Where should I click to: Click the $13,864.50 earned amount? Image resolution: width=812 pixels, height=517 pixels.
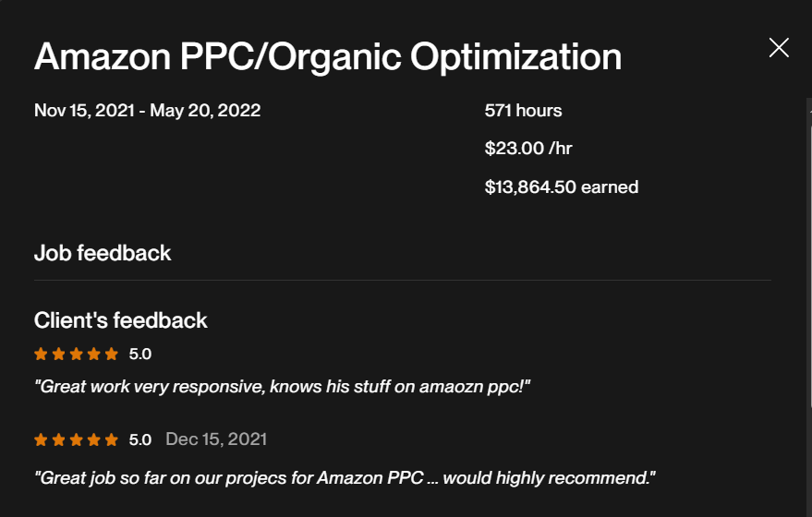point(561,187)
